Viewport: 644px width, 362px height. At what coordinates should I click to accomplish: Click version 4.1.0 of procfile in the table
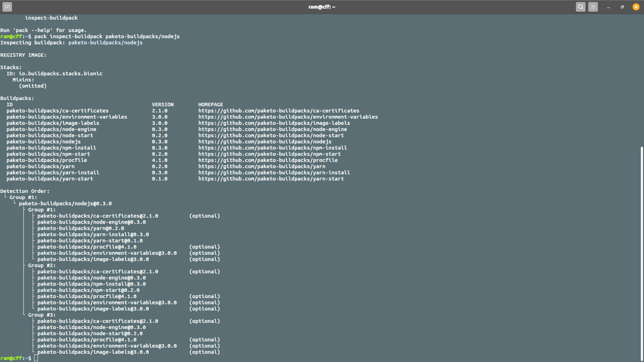pos(160,160)
